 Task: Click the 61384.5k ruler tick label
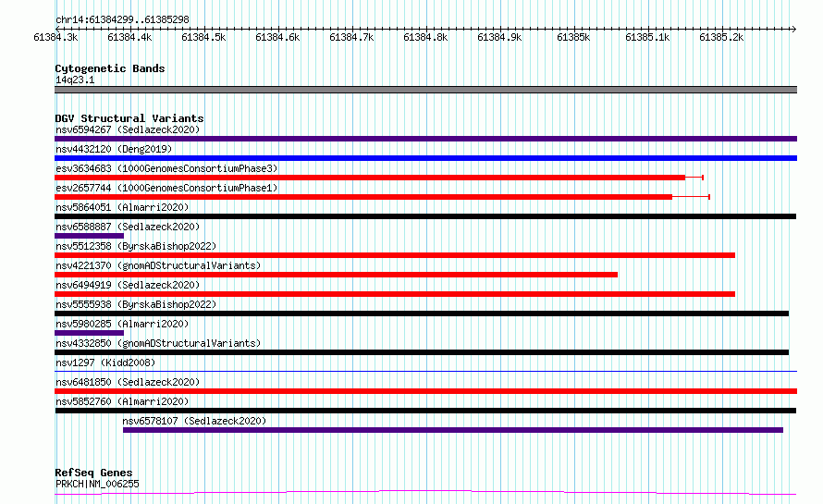click(x=203, y=37)
